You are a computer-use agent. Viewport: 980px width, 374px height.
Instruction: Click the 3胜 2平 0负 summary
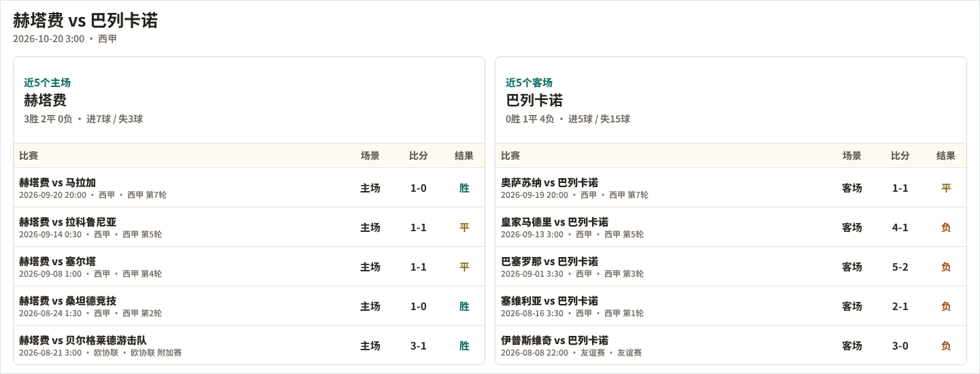tap(48, 119)
